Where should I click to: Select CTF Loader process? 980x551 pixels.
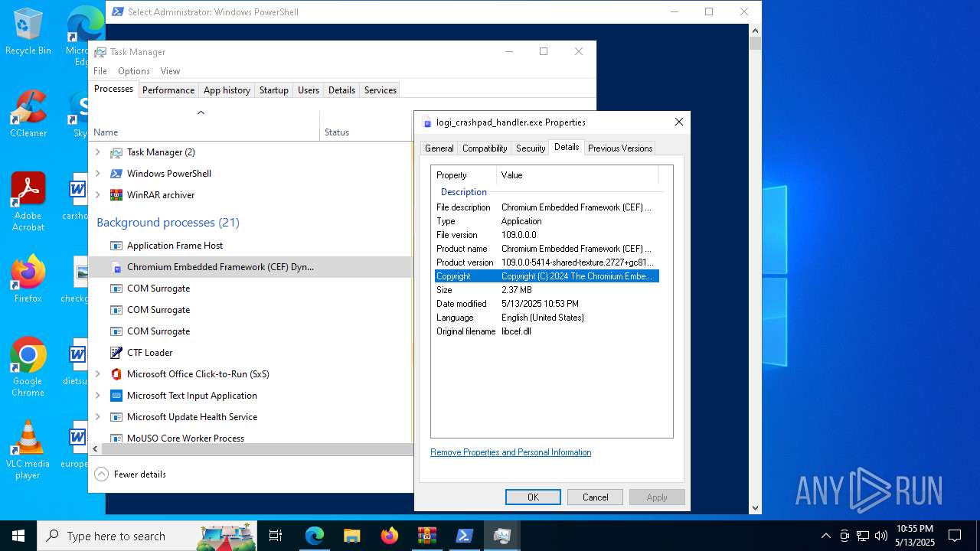click(x=250, y=353)
